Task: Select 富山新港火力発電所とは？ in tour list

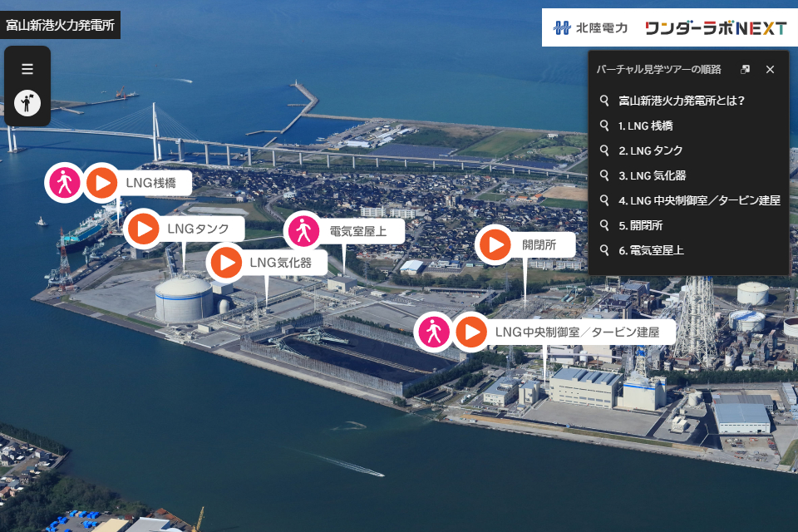Action: click(681, 101)
